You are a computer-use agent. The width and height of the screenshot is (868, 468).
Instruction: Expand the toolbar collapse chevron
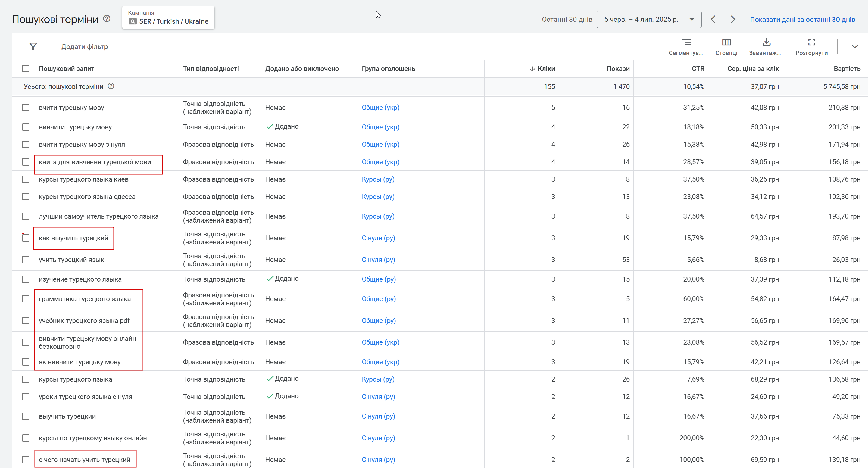point(855,46)
